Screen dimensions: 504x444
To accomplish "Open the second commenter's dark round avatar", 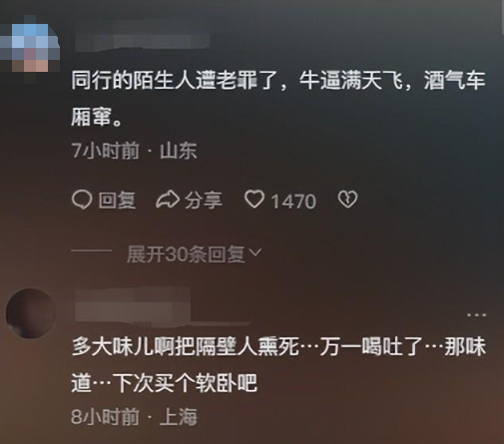I will tap(31, 313).
